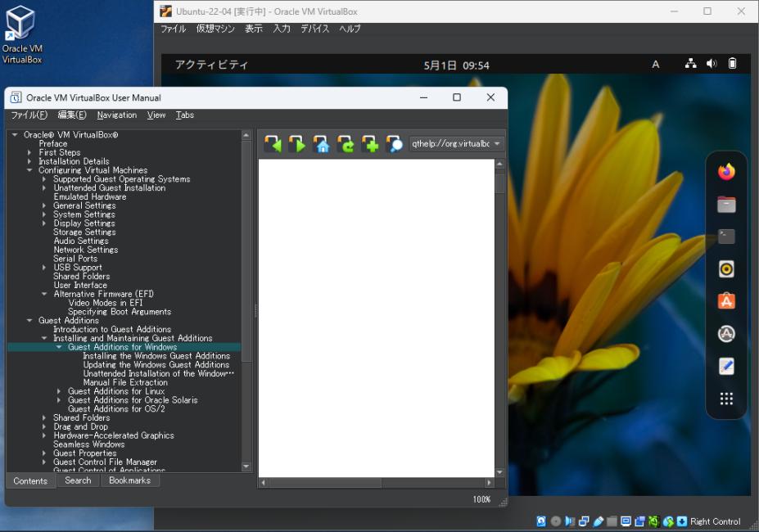The width and height of the screenshot is (759, 532).
Task: Click the optical disc status icon
Action: pyautogui.click(x=556, y=521)
